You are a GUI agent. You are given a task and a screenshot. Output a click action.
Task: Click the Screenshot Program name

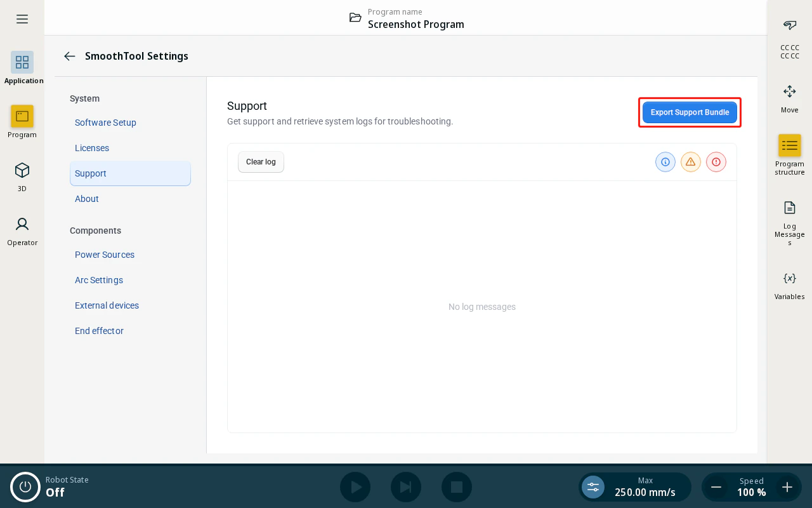point(416,24)
